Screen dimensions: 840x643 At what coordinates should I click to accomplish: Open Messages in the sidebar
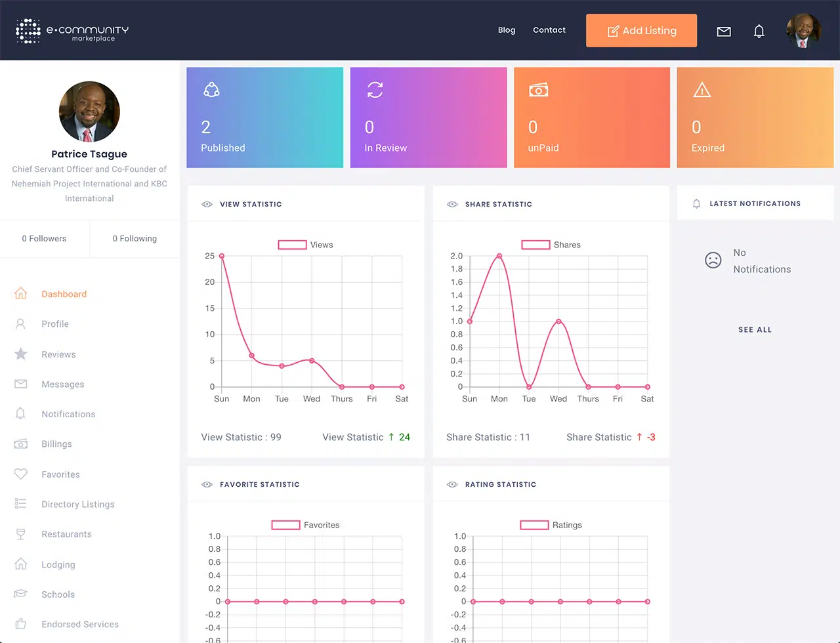pos(63,384)
